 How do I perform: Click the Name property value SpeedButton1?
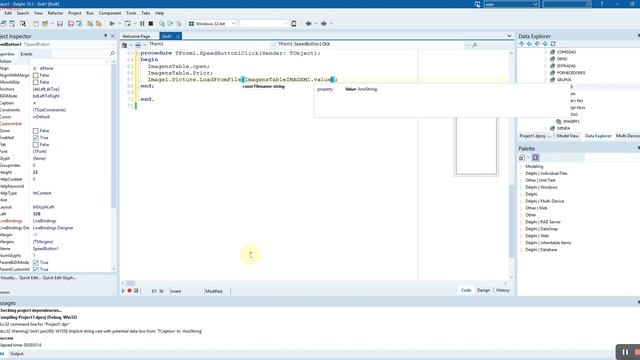point(46,249)
